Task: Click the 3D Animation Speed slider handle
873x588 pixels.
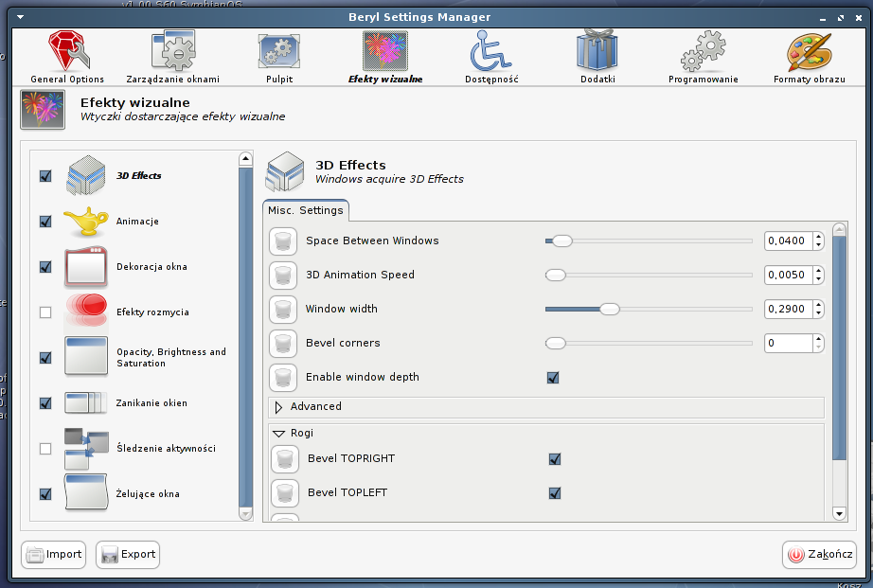Action: pos(556,276)
